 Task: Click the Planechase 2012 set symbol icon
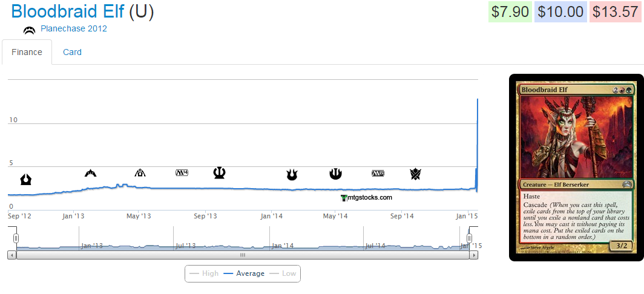pyautogui.click(x=29, y=30)
